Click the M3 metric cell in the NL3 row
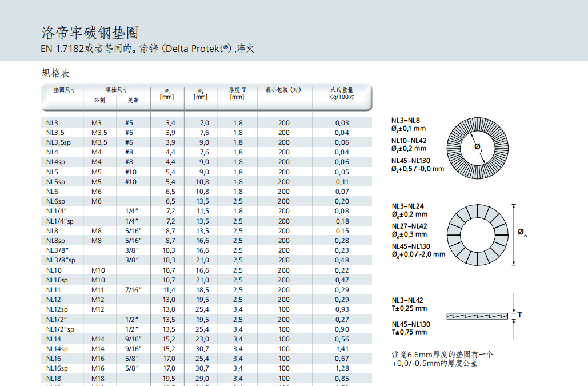Screen dimensions: 588x386 [97, 123]
